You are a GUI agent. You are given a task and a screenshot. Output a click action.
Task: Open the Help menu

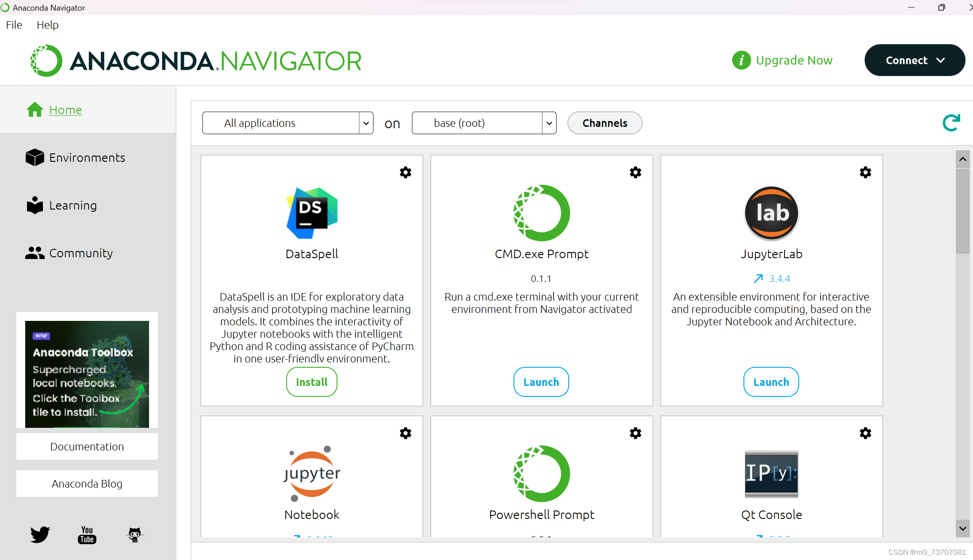[47, 25]
